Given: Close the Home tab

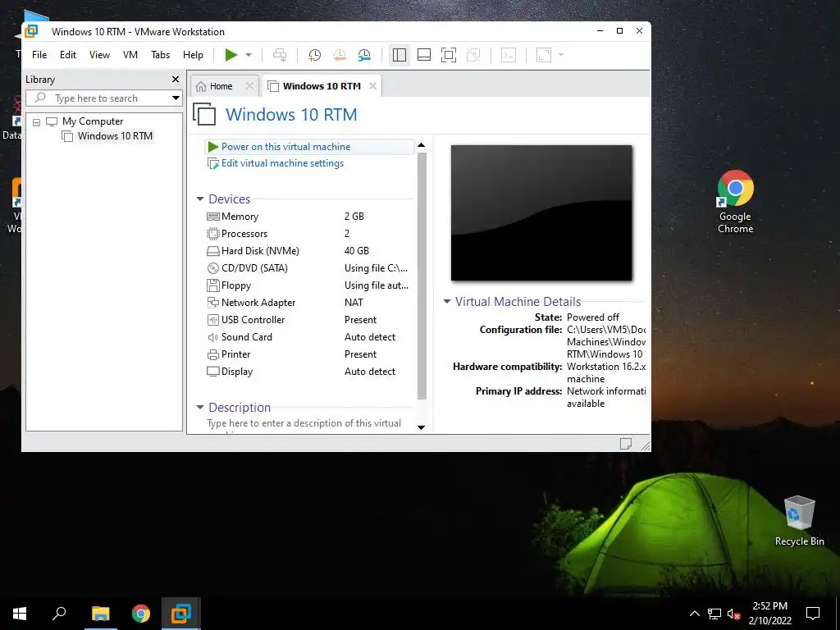Looking at the screenshot, I should pyautogui.click(x=249, y=85).
